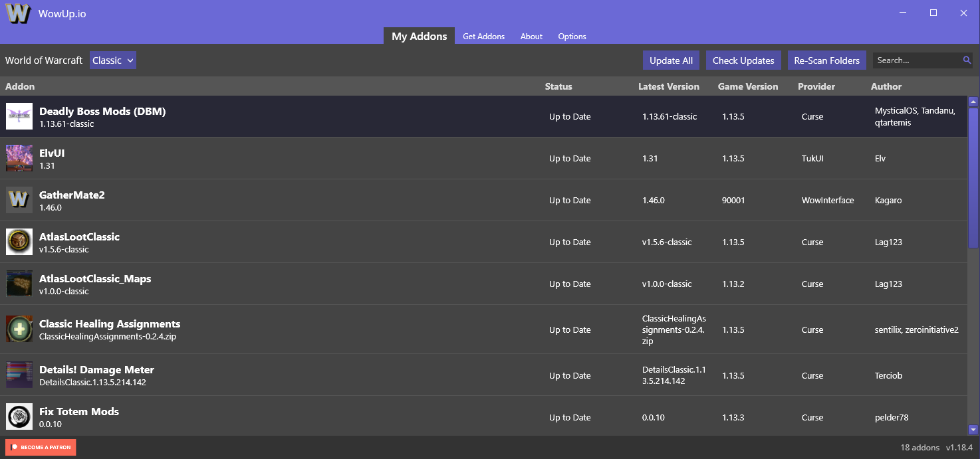Go to the About tab
Viewport: 980px width, 459px height.
pyautogui.click(x=531, y=37)
